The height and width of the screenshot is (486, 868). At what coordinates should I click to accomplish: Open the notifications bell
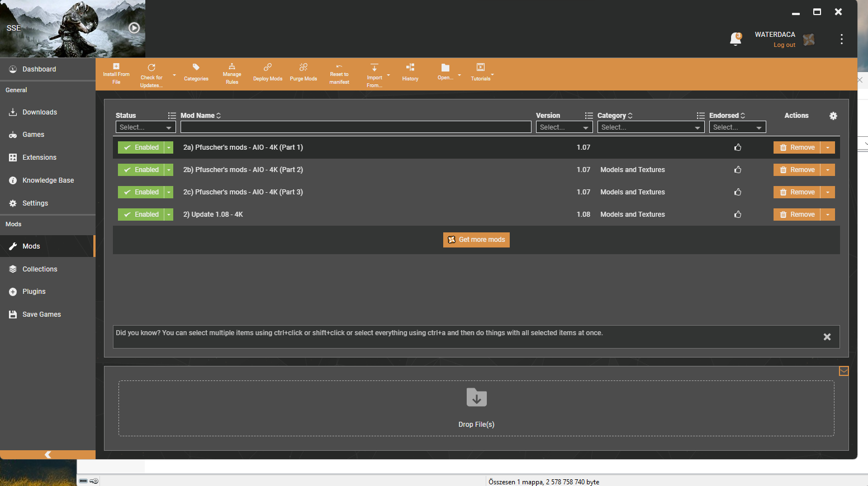[736, 39]
